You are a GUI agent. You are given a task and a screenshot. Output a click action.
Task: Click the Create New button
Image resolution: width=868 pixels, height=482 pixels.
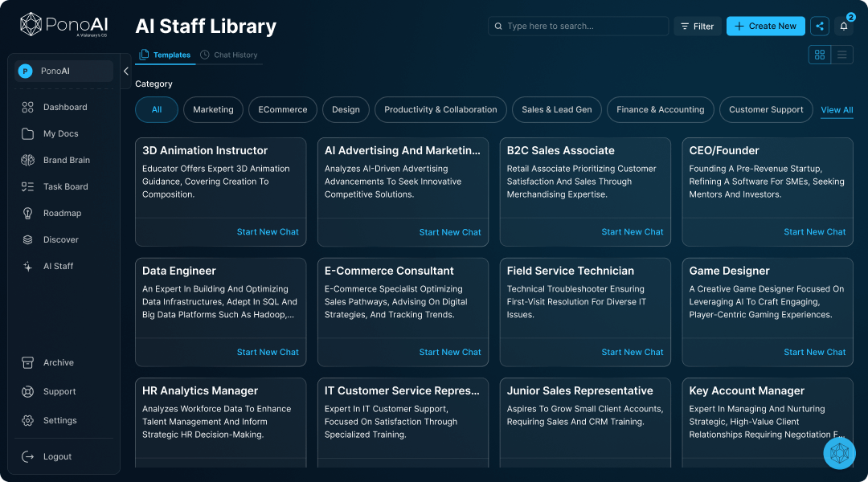click(765, 26)
